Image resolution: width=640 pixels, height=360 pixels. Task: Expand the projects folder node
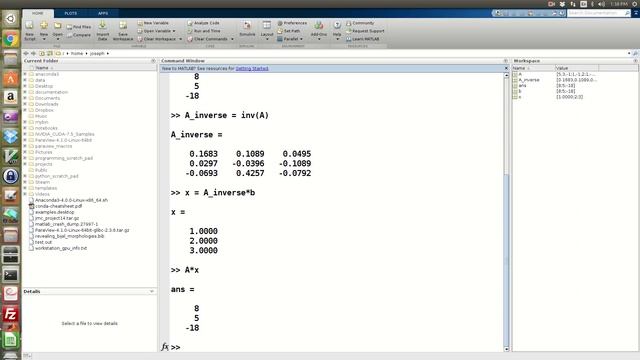[25, 164]
